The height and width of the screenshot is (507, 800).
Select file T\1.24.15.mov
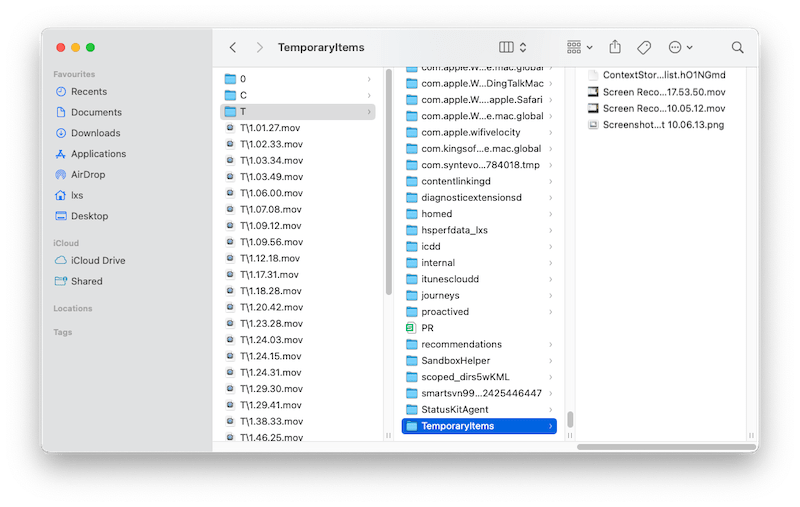pyautogui.click(x=298, y=357)
